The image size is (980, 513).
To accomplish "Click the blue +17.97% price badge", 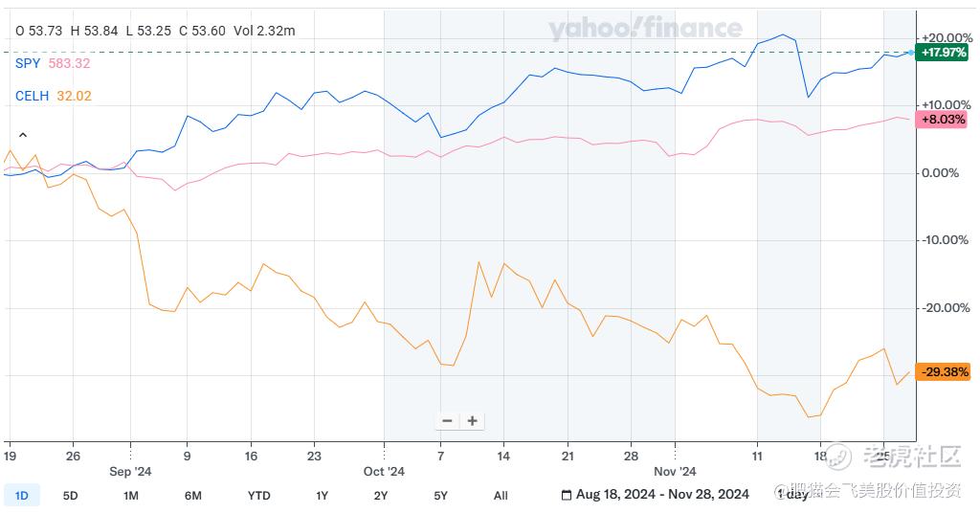I will pyautogui.click(x=943, y=53).
